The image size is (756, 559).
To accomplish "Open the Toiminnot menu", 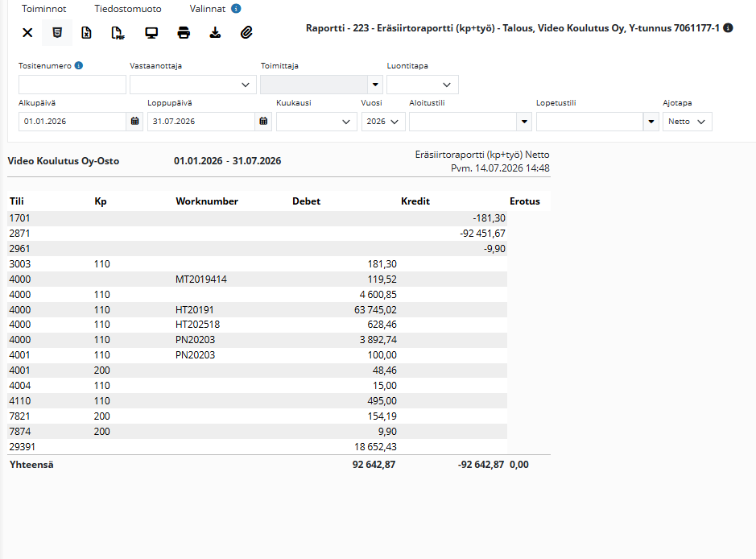I will pos(43,9).
